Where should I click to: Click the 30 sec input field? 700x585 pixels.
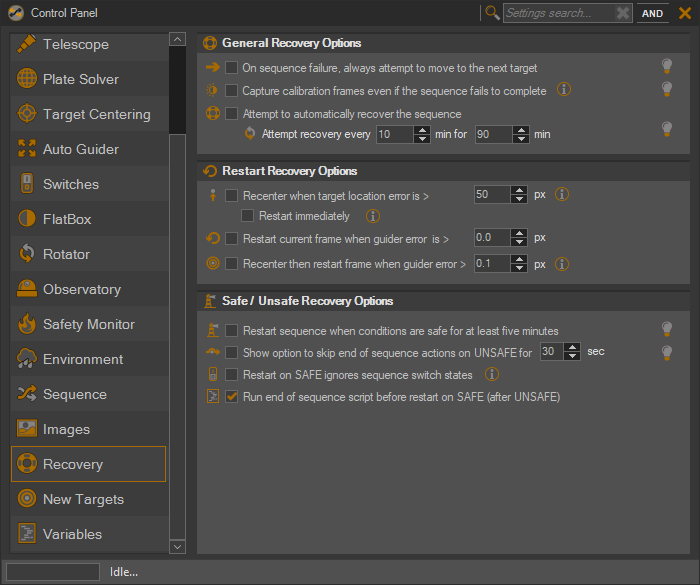pyautogui.click(x=552, y=351)
